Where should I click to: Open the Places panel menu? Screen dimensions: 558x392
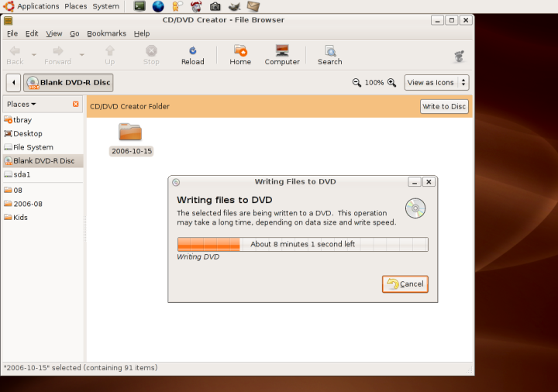pos(75,6)
